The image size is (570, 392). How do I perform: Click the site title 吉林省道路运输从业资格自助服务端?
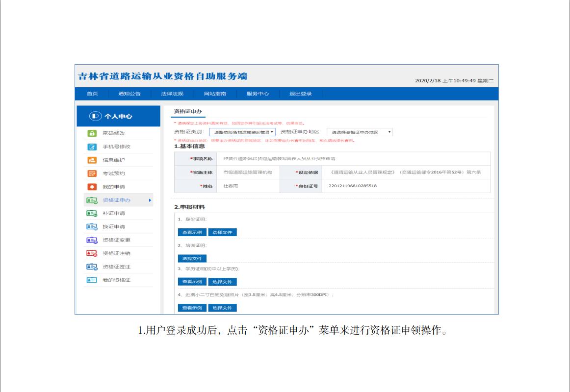point(162,76)
